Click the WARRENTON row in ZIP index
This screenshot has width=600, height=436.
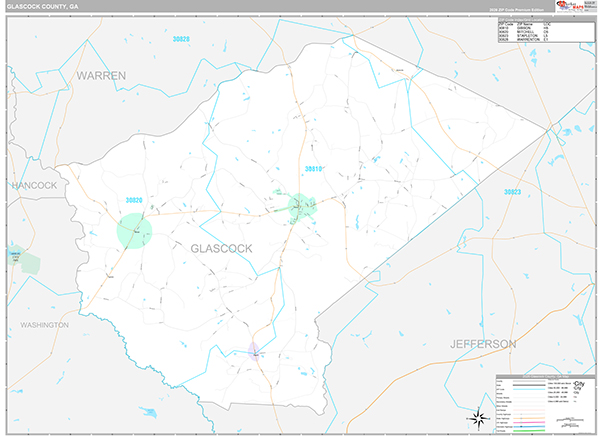pyautogui.click(x=523, y=39)
